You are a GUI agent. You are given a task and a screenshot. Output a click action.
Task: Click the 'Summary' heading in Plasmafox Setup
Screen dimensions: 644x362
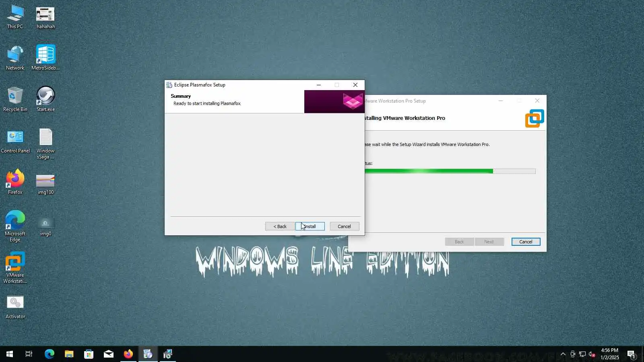pyautogui.click(x=181, y=96)
